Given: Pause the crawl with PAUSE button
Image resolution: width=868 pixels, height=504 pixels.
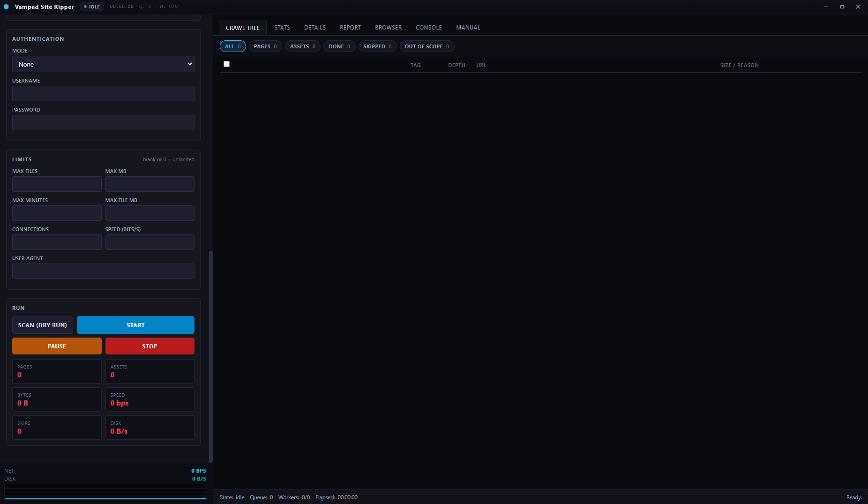Looking at the screenshot, I should coord(57,346).
